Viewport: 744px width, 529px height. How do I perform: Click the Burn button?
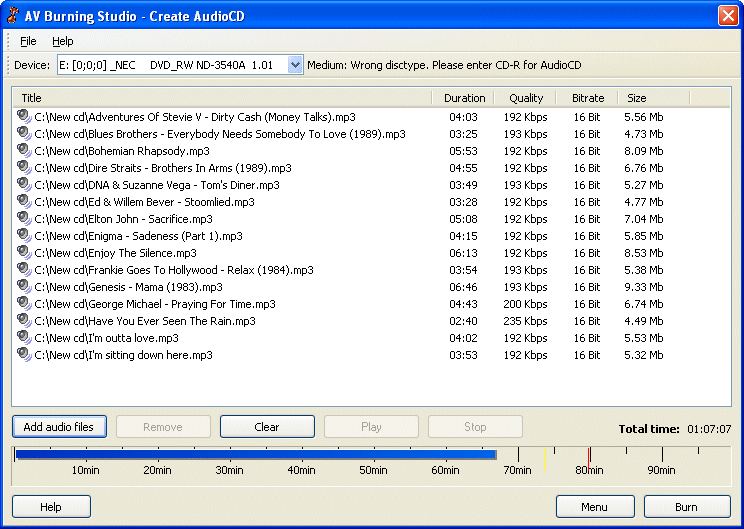[687, 507]
